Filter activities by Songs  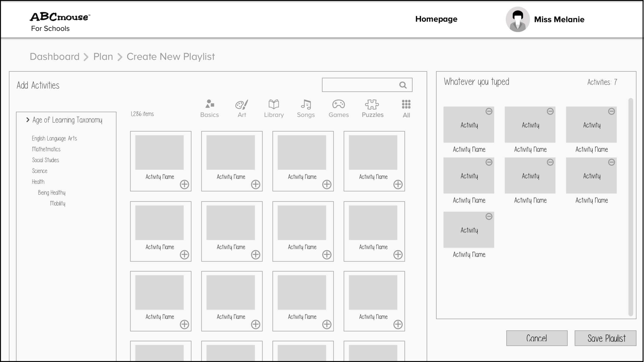pyautogui.click(x=306, y=108)
